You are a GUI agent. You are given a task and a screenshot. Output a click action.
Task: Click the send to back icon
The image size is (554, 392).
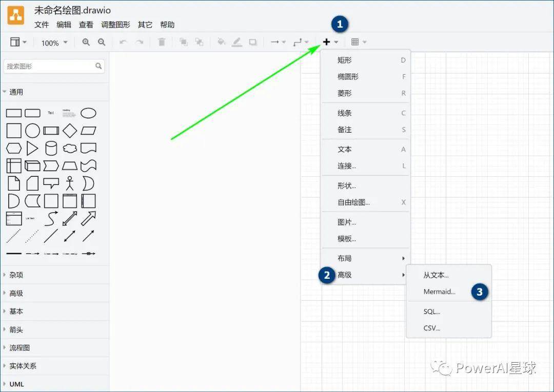point(199,42)
